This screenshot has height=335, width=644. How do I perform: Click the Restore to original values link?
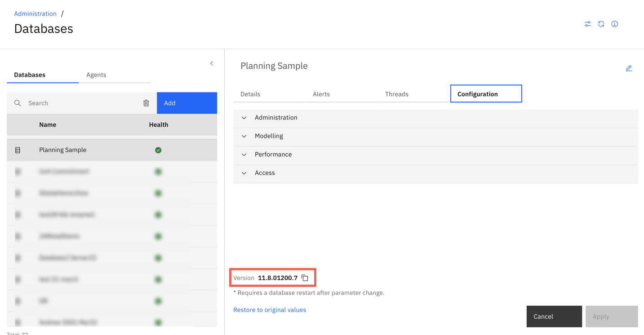(269, 309)
